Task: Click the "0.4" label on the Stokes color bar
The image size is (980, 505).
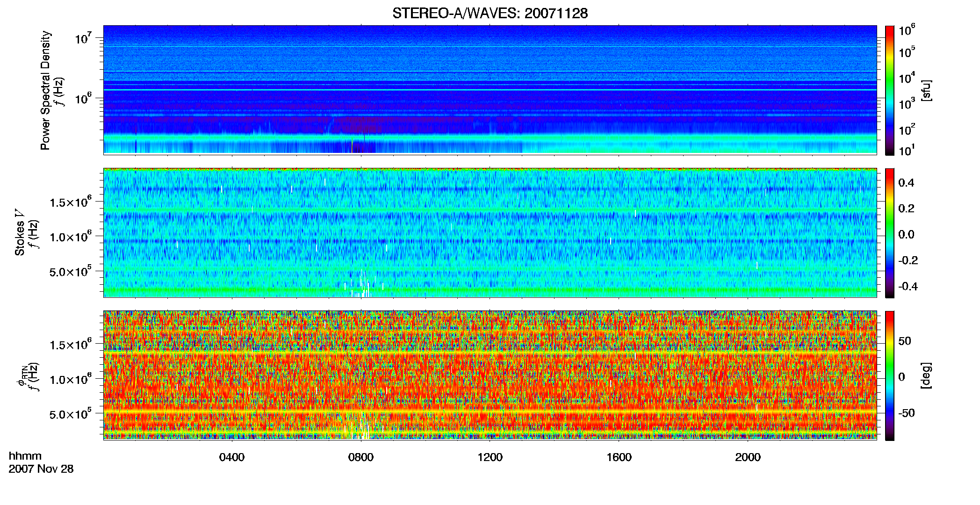Action: [906, 183]
